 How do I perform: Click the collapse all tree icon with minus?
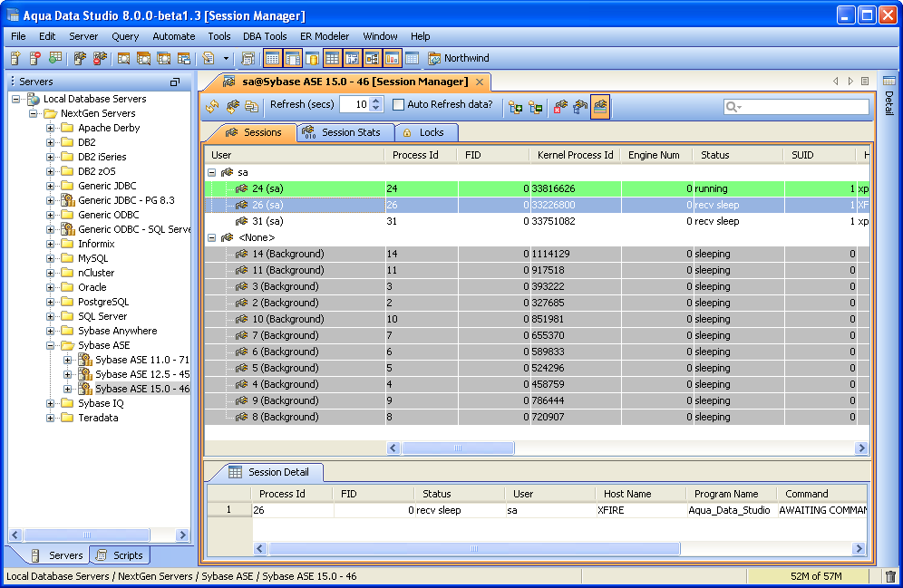point(535,107)
